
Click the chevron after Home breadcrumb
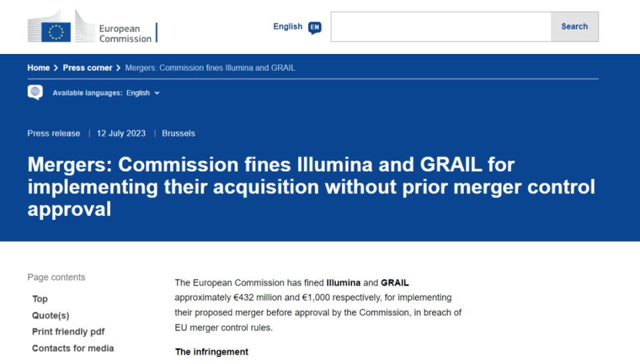point(56,68)
